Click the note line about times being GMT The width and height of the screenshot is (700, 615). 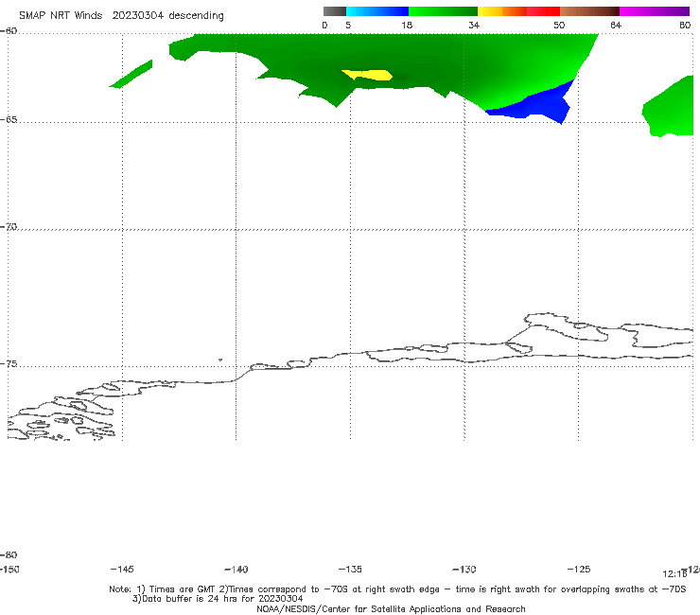[397, 589]
